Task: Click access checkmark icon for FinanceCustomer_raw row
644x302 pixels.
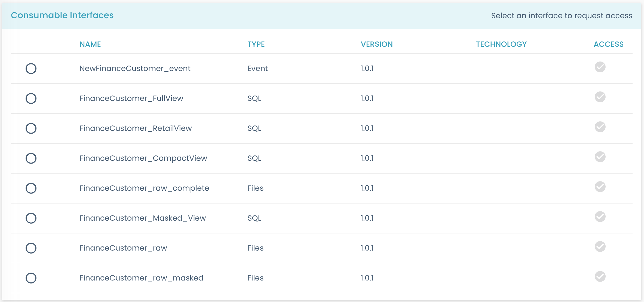Action: pos(600,246)
